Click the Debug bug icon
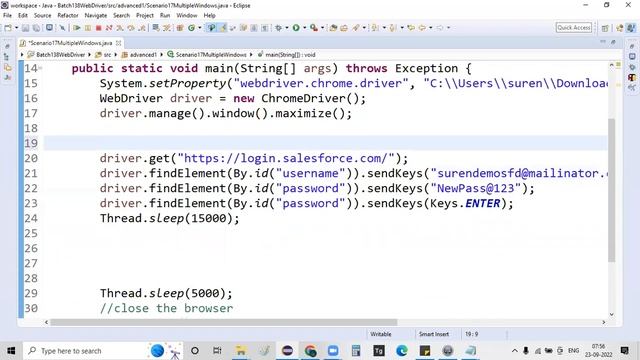This screenshot has height=360, width=640. pos(278,28)
